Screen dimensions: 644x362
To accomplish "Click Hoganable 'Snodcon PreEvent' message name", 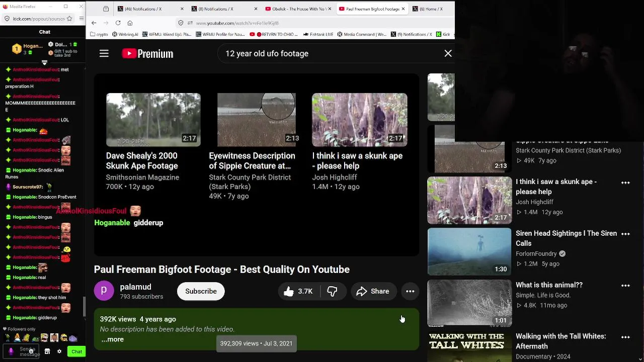I will coord(24,197).
